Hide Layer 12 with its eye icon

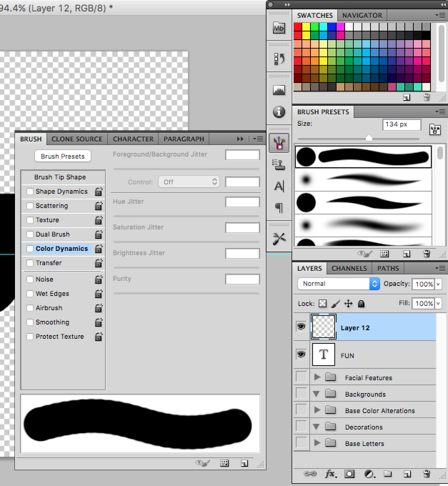[x=301, y=326]
